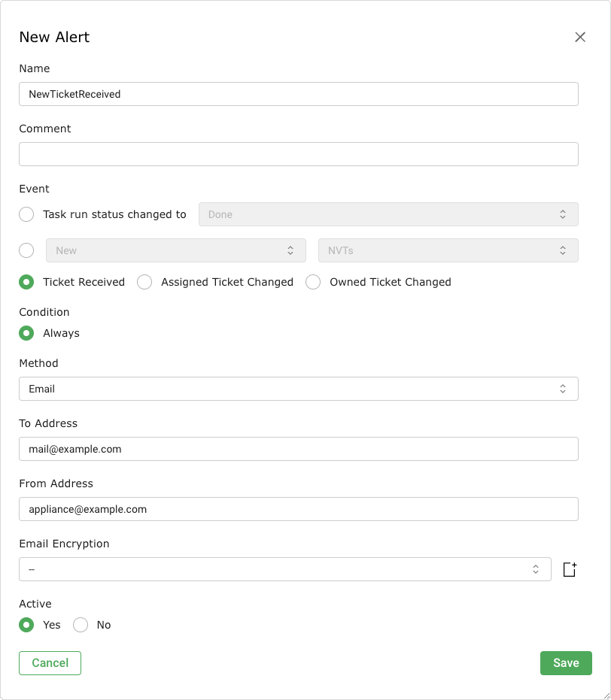Click the Save button
Image resolution: width=611 pixels, height=700 pixels.
pos(566,662)
